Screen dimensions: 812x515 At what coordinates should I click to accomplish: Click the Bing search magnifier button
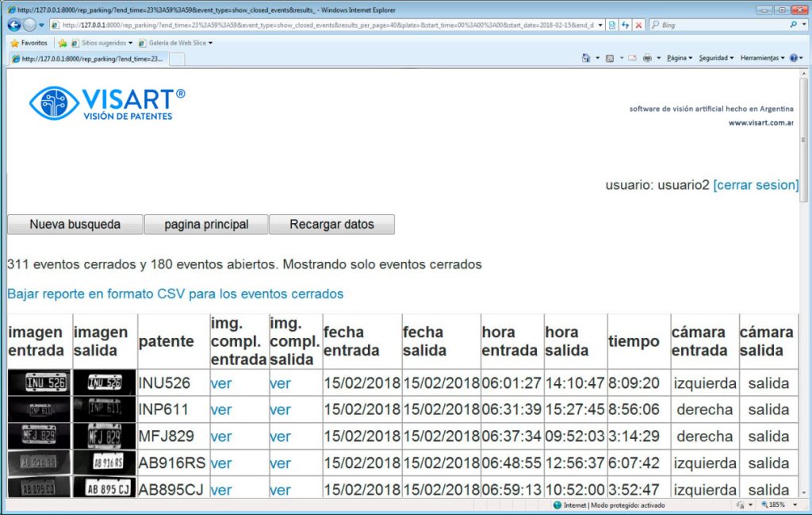(x=793, y=25)
